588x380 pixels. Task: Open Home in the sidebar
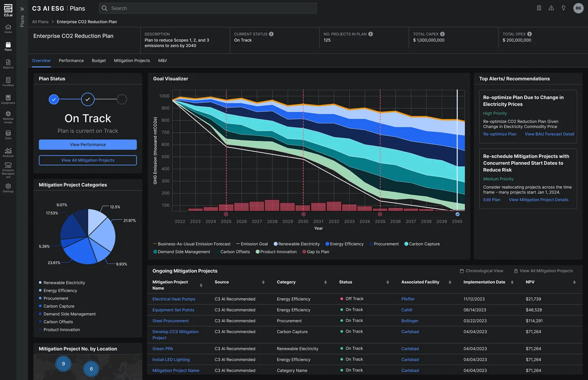tap(8, 29)
